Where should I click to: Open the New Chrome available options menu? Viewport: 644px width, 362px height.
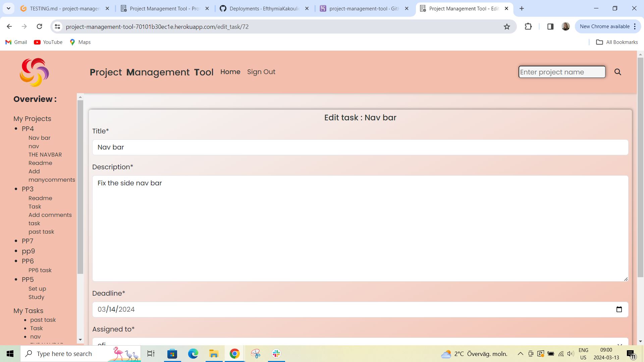(635, 26)
